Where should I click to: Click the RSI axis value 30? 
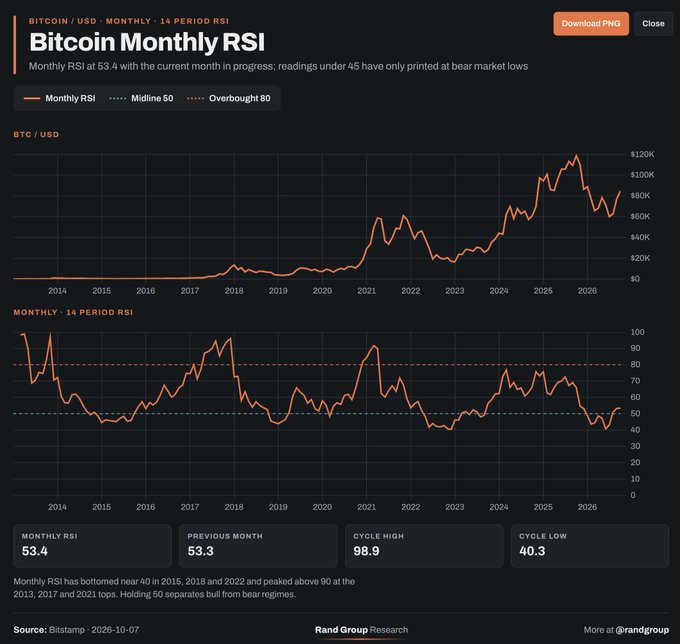pos(635,446)
